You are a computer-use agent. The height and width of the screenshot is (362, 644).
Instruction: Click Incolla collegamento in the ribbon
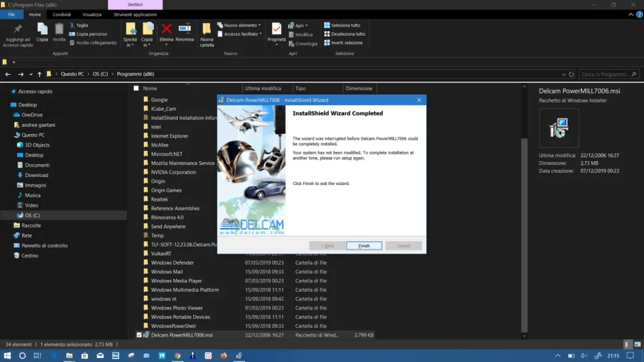click(93, 42)
